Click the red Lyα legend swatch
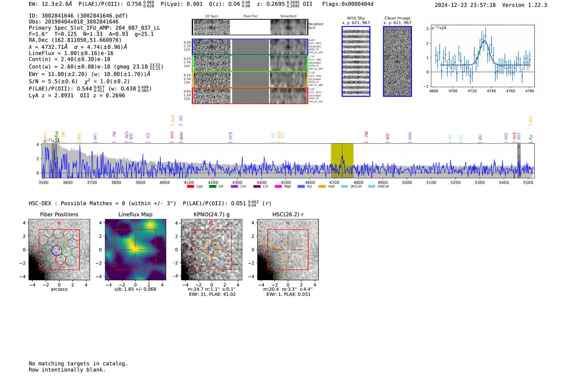The image size is (576, 392). [190, 186]
